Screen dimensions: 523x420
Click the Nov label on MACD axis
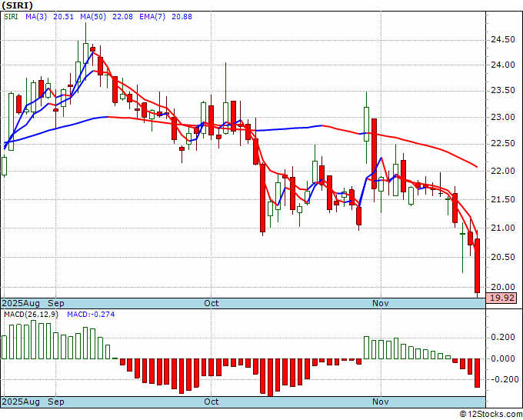[381, 402]
